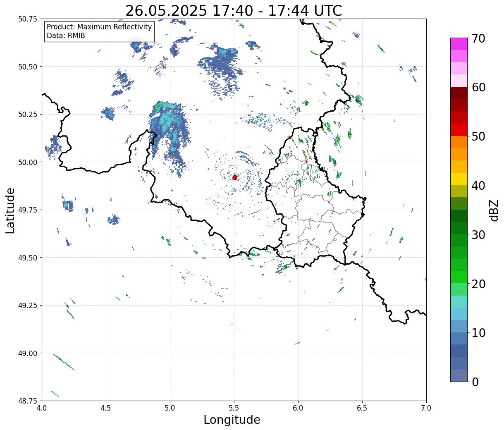Image resolution: width=504 pixels, height=430 pixels.
Task: Click the magenta top colorbar swatch
Action: tap(459, 44)
